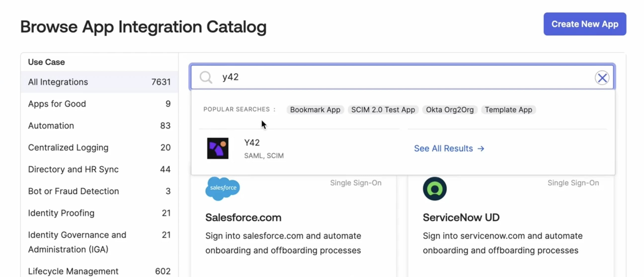Viewport: 644px width, 277px height.
Task: Open the Salesforce.com card title
Action: pyautogui.click(x=243, y=217)
